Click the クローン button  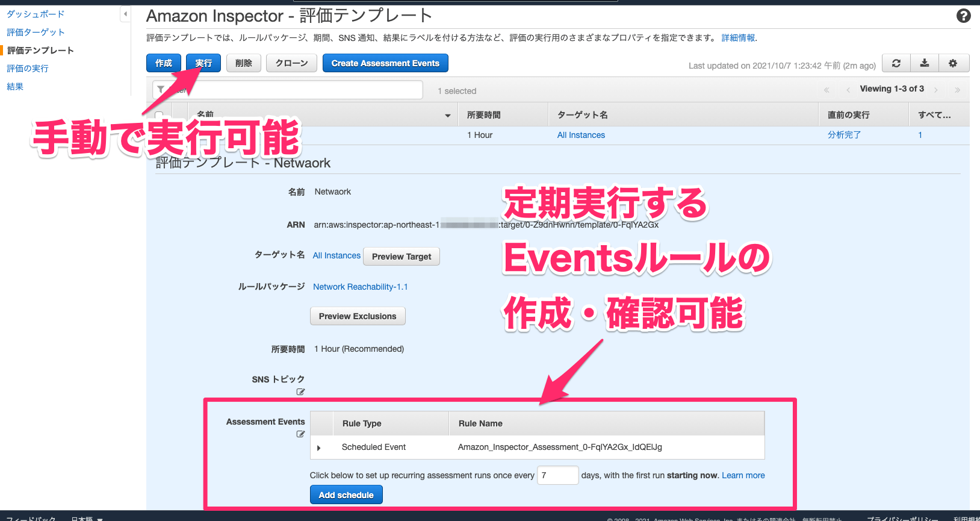coord(291,63)
